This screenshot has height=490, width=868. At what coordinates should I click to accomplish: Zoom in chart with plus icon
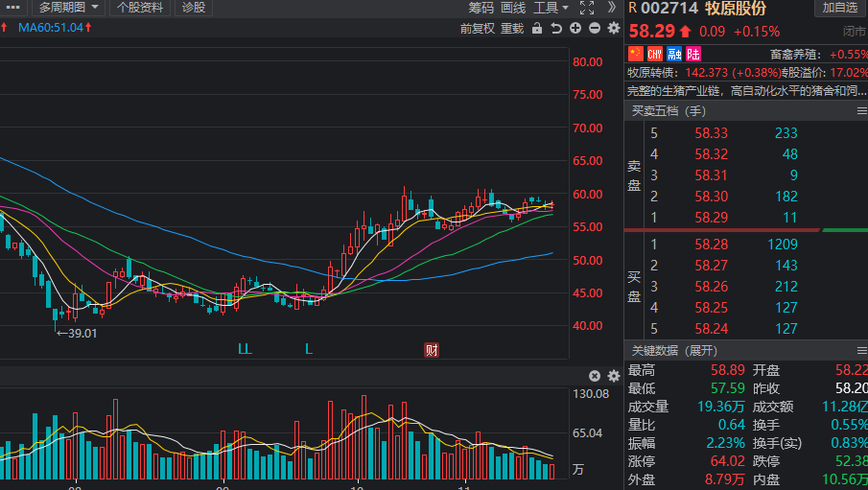(x=575, y=28)
